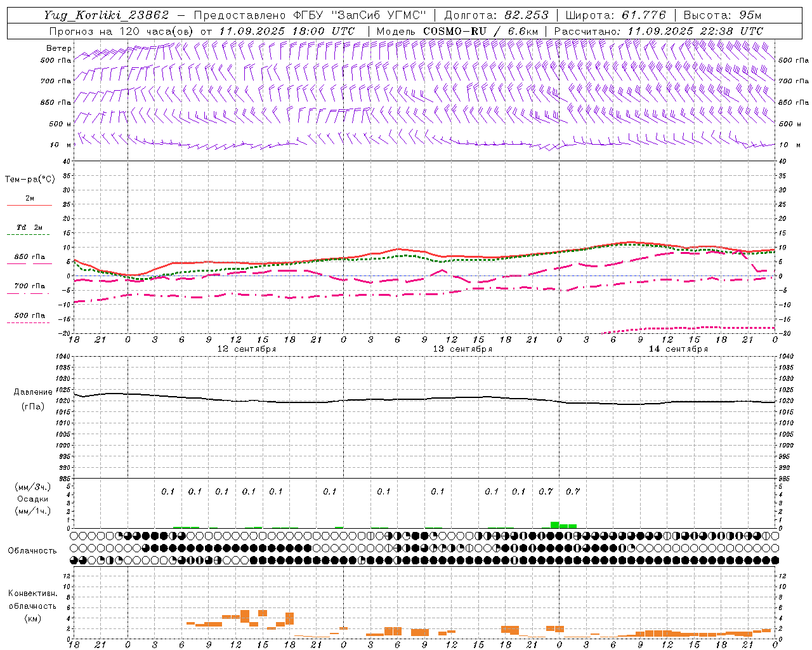Click the dotted pink line sample under 500 гПа legend

click(x=29, y=323)
